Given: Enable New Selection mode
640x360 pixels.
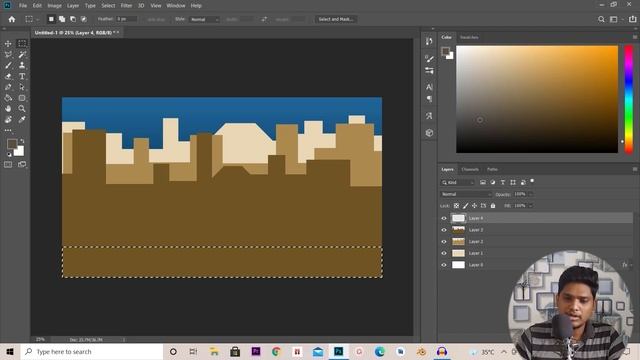Looking at the screenshot, I should [51, 19].
